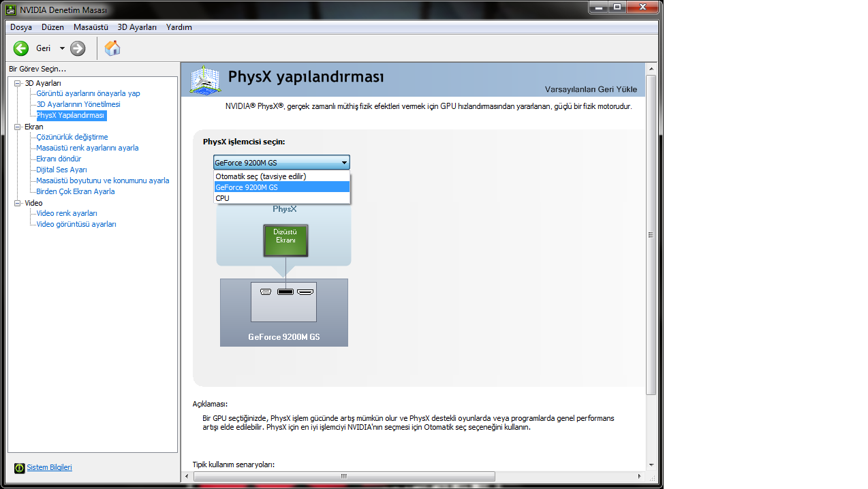Select the Video tree category label
Image resolution: width=868 pixels, height=489 pixels.
click(x=33, y=203)
